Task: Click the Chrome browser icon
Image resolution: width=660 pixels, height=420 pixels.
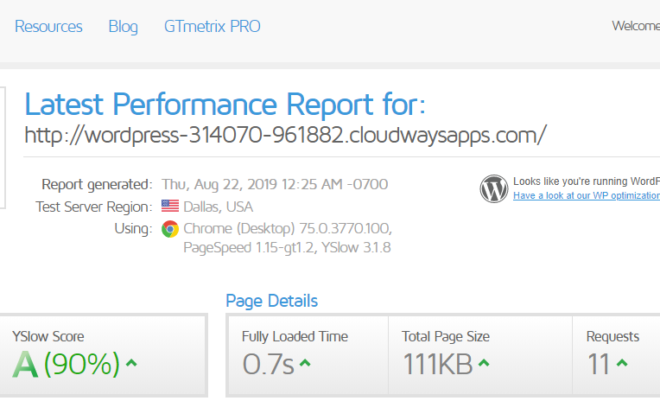Action: (170, 229)
